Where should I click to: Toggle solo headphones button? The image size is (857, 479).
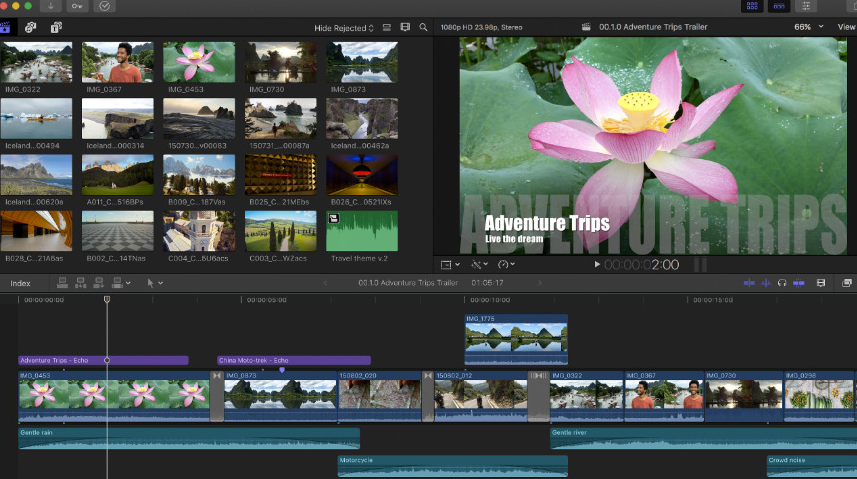[x=782, y=283]
